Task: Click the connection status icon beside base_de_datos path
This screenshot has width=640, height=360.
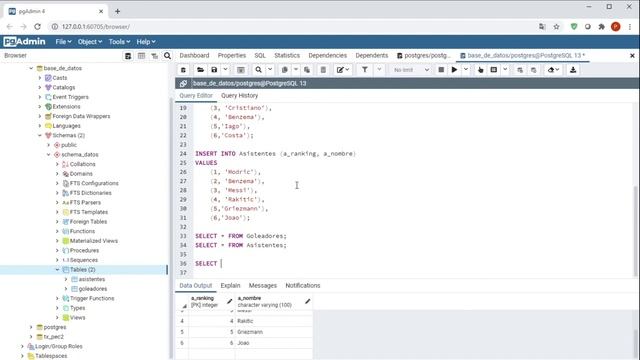Action: [x=183, y=83]
